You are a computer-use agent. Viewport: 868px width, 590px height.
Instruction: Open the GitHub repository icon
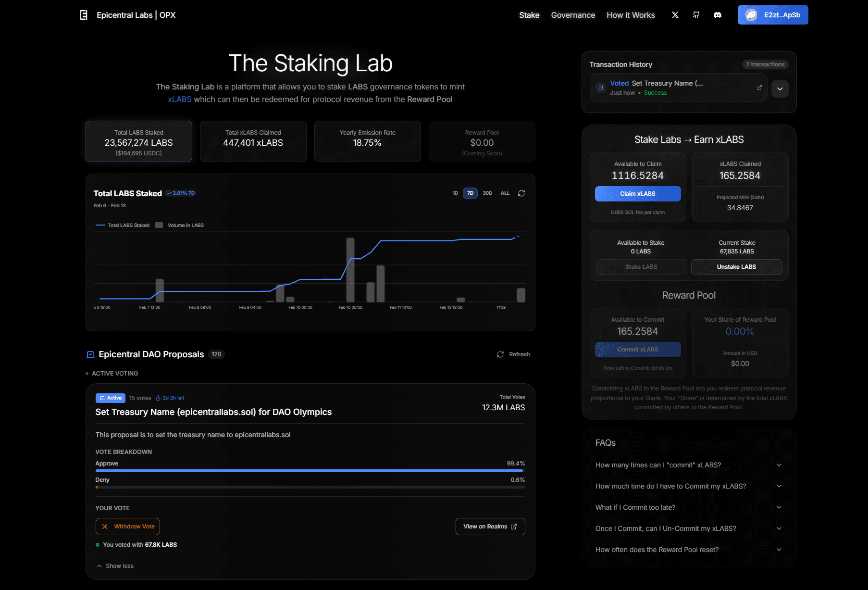[x=696, y=15]
